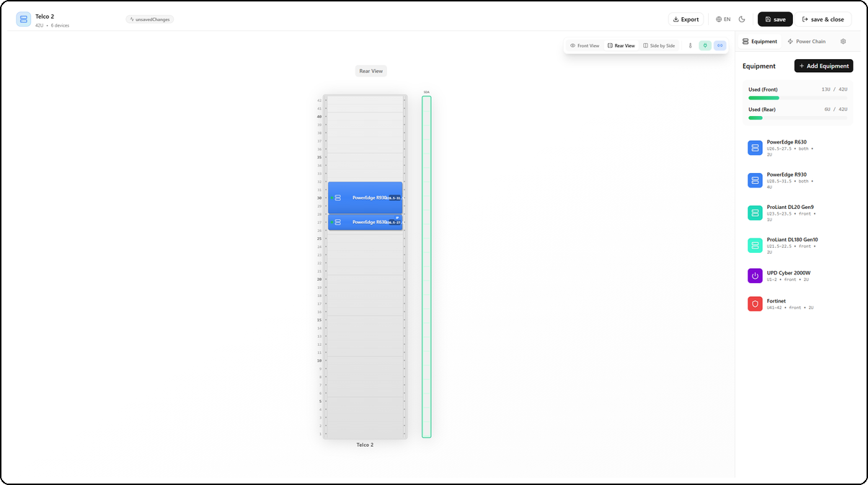Select the PowerEdge R630 device in the rack

tap(364, 221)
